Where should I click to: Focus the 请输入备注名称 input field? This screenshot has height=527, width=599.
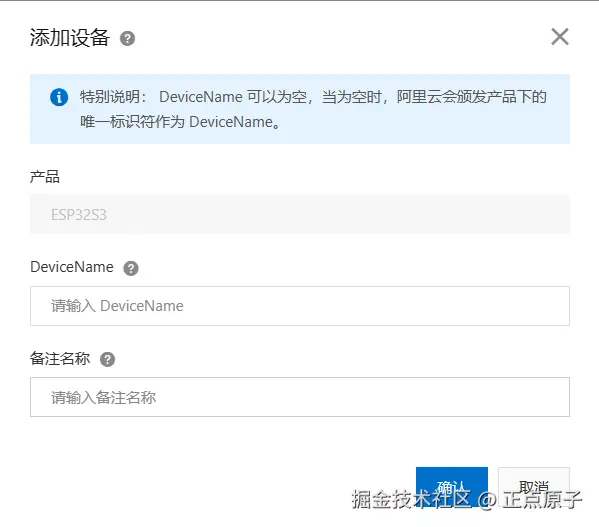click(x=300, y=397)
